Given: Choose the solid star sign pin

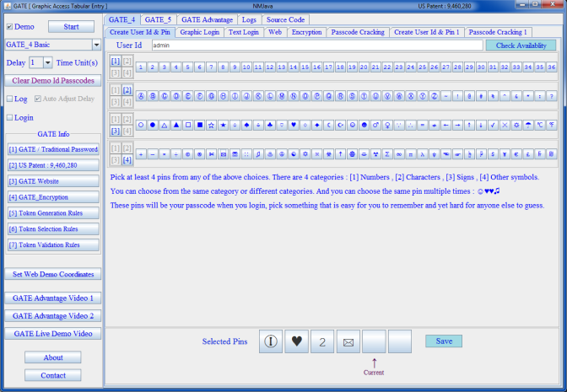Looking at the screenshot, I should point(223,125).
